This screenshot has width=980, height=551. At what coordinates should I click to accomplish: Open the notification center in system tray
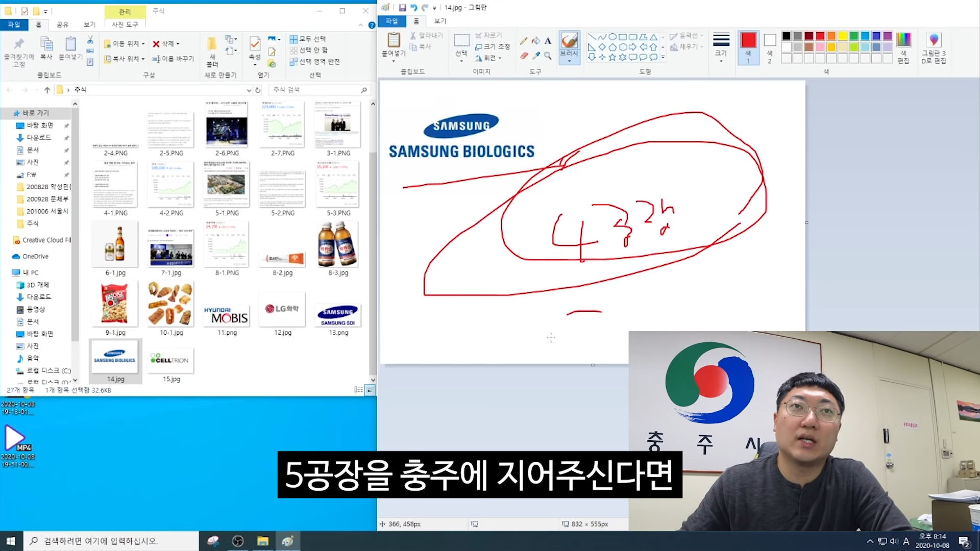coord(964,541)
